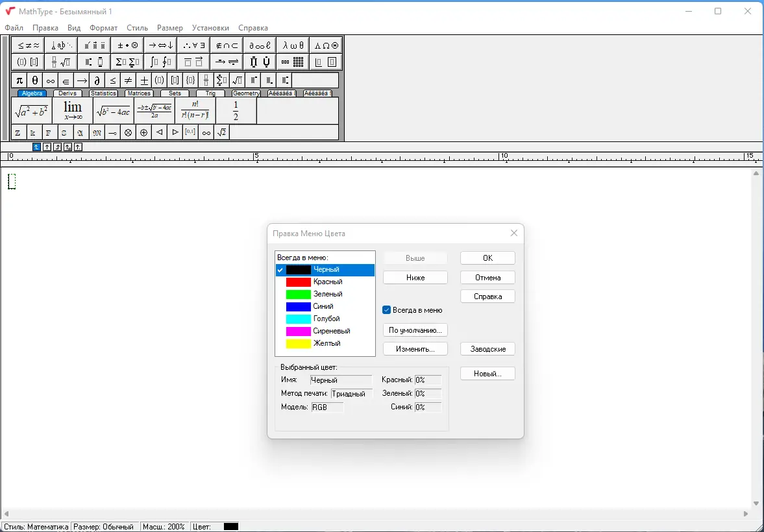Insert the √2 symbol in bottom bar
764x532 pixels.
tap(222, 132)
